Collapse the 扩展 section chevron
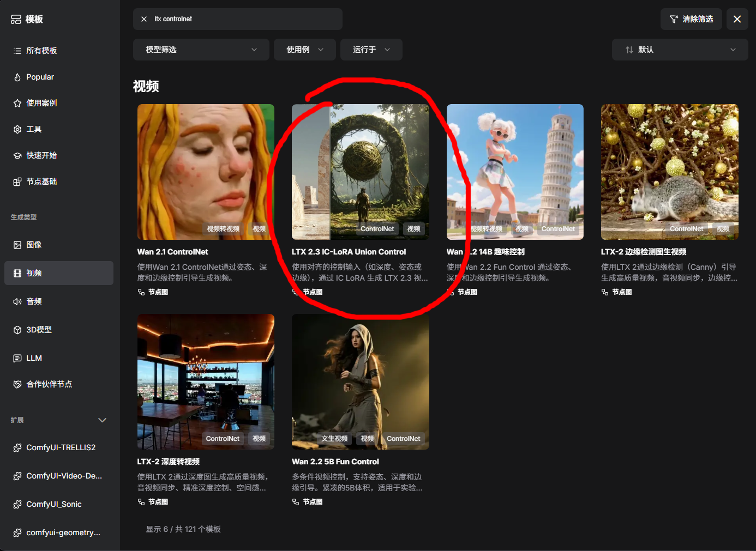 coord(102,420)
